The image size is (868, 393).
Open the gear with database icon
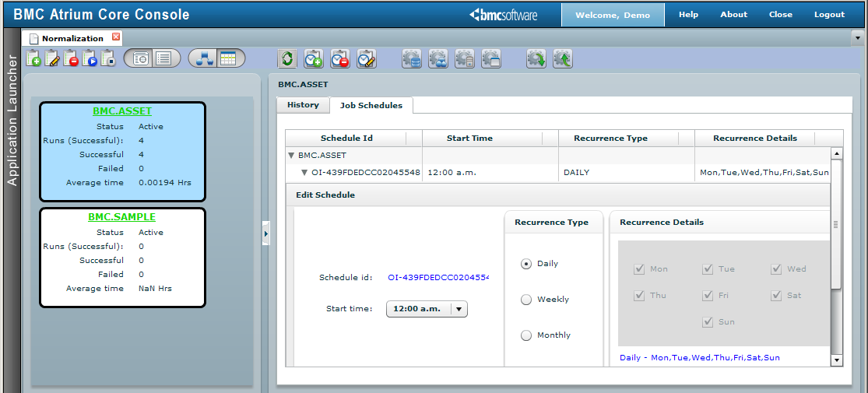point(411,58)
